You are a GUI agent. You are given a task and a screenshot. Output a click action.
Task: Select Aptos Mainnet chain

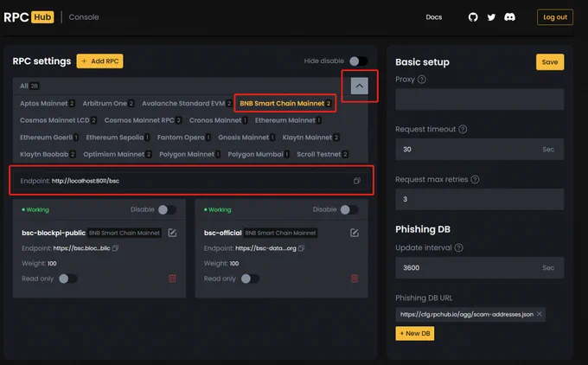(48, 104)
